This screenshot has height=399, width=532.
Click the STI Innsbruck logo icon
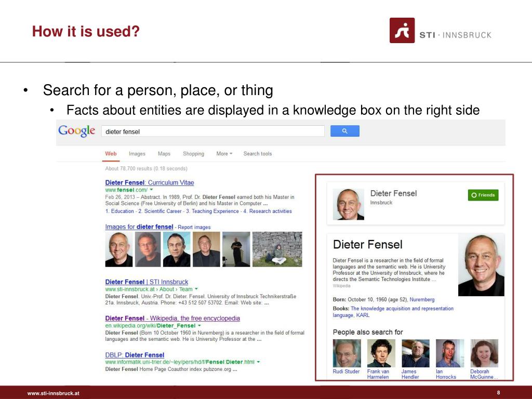[x=402, y=31]
